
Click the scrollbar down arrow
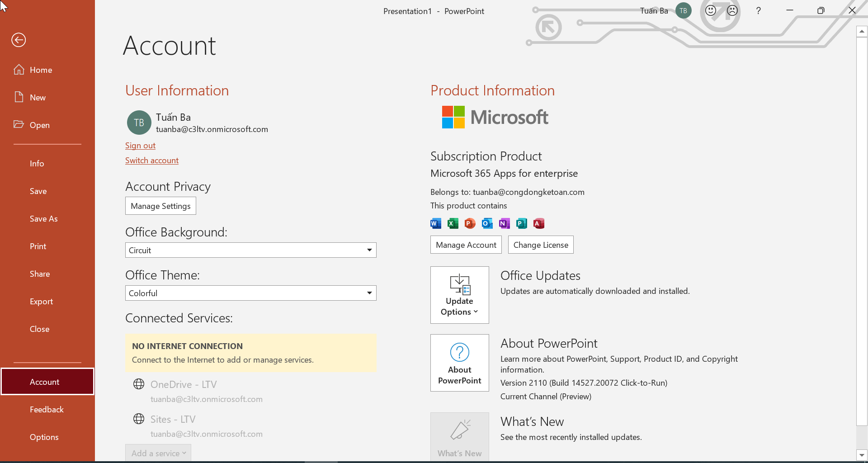point(862,455)
